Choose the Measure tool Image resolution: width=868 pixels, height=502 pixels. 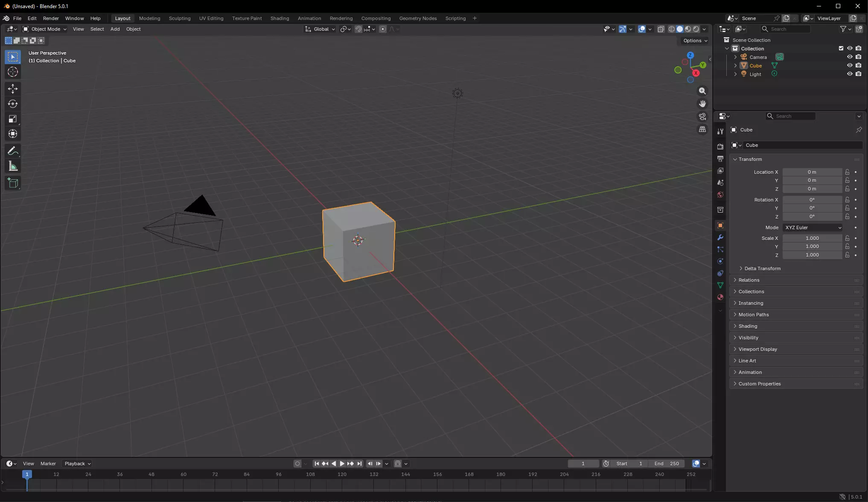[x=13, y=166]
